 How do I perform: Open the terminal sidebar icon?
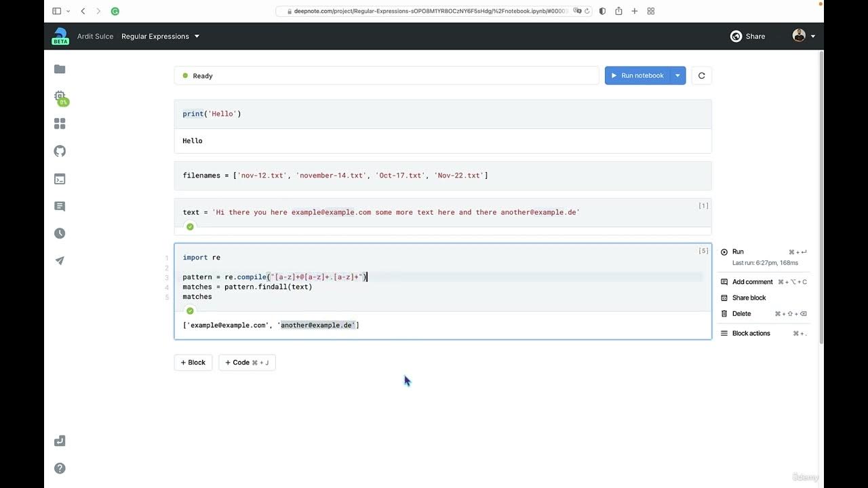point(60,179)
